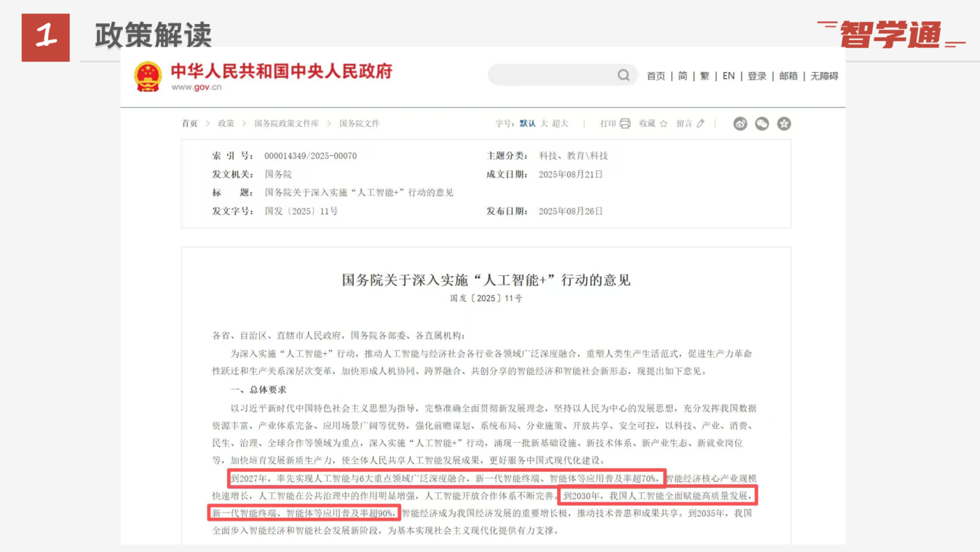Click the 发文字号 field label
The height and width of the screenshot is (552, 980).
click(x=233, y=211)
